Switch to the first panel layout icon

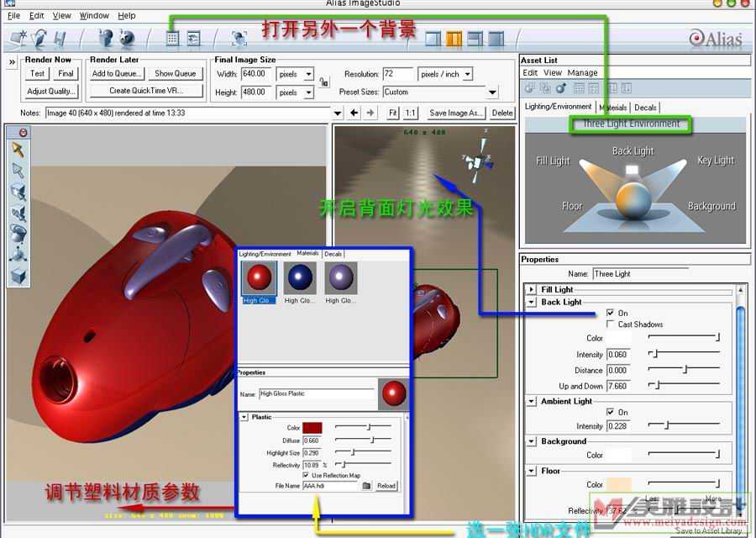tap(433, 38)
